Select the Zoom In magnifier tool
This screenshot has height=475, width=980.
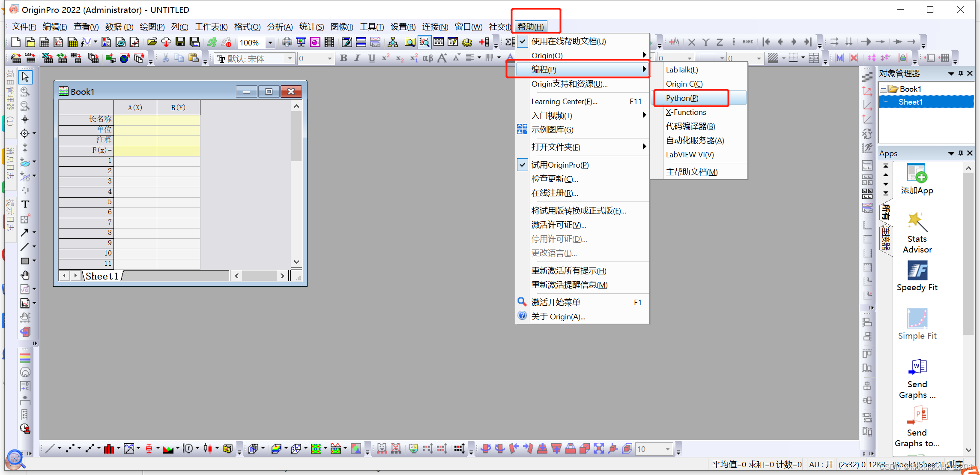[x=25, y=91]
